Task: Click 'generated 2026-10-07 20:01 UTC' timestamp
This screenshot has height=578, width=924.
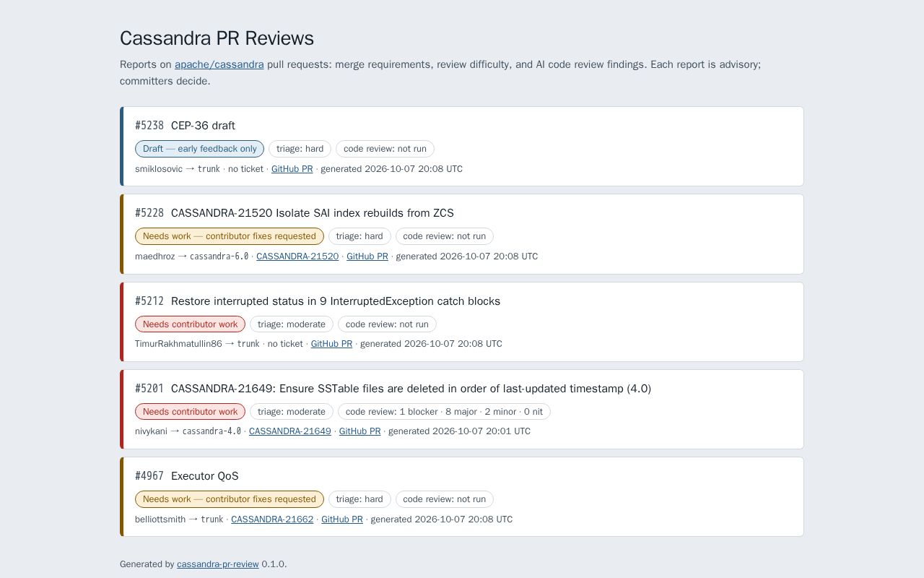Action: (x=459, y=431)
